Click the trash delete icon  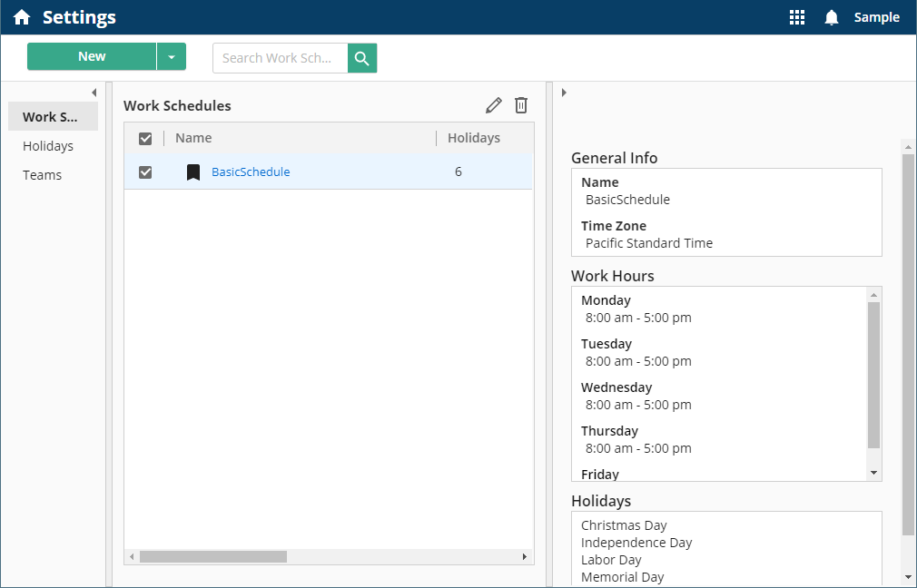point(521,105)
